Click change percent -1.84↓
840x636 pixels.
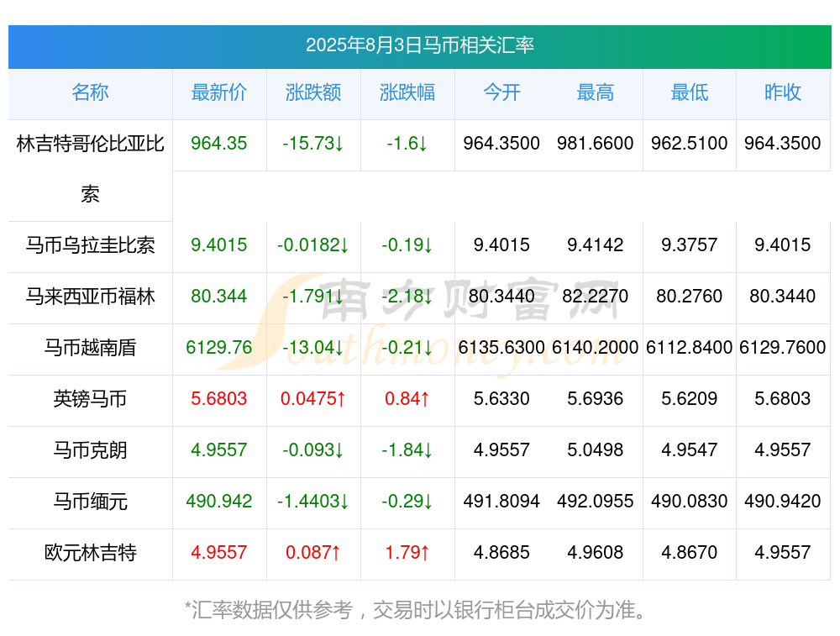coord(407,450)
